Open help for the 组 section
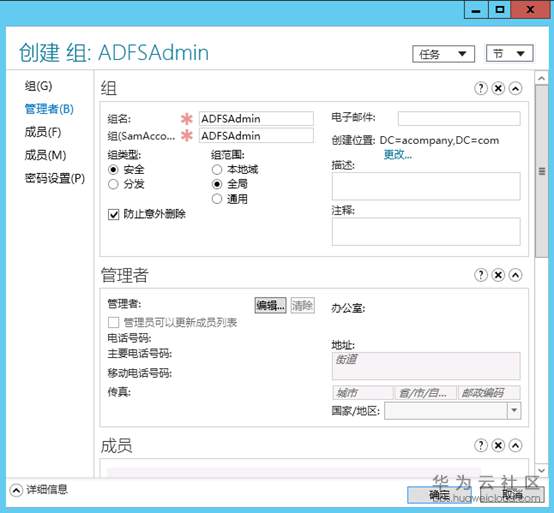Viewport: 554px width, 513px height. (x=481, y=88)
